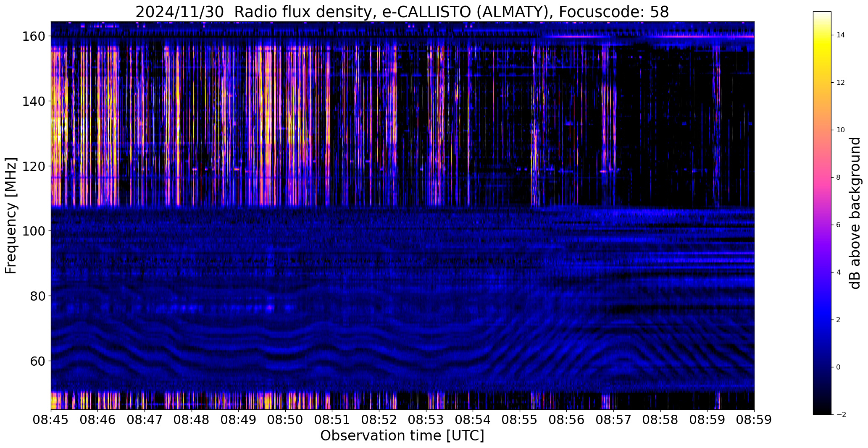
Task: Click the 'Frequency [MHz]' y-axis label
Action: coord(11,215)
